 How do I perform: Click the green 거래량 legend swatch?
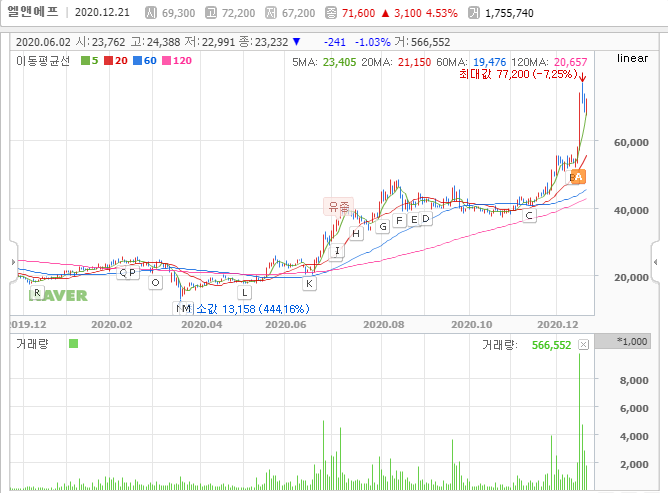[x=73, y=343]
